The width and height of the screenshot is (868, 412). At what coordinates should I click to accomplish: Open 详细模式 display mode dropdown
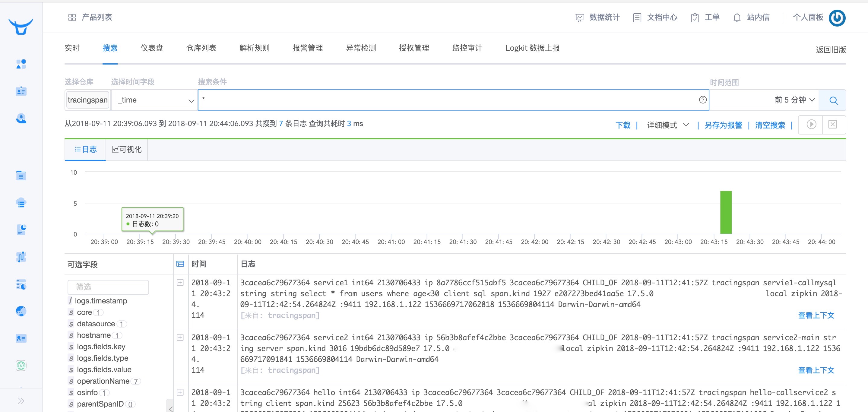[x=668, y=125]
